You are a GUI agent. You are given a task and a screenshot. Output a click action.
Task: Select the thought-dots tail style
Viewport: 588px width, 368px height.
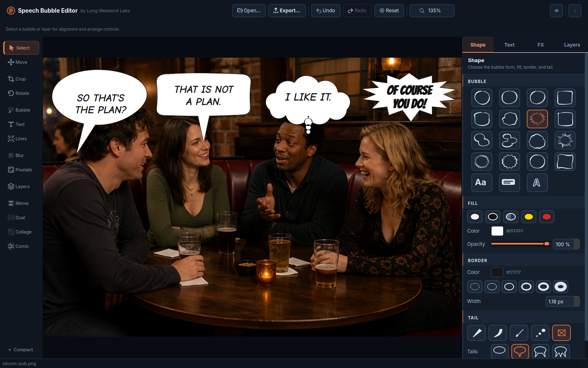click(540, 333)
